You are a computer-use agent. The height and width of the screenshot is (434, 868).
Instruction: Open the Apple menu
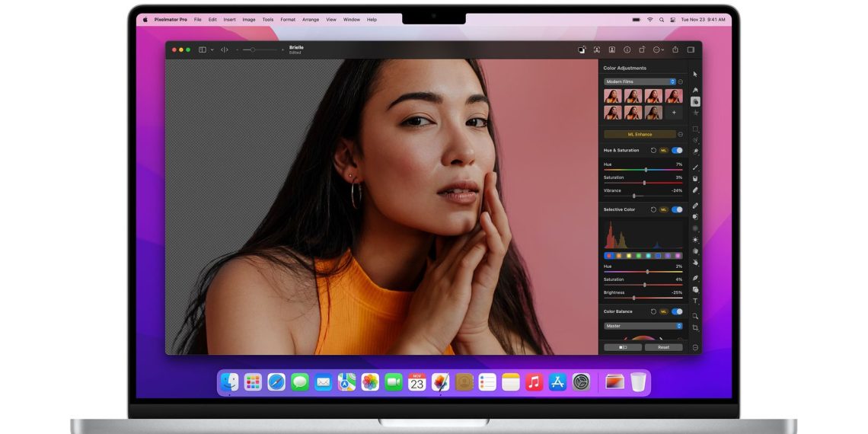(x=145, y=19)
